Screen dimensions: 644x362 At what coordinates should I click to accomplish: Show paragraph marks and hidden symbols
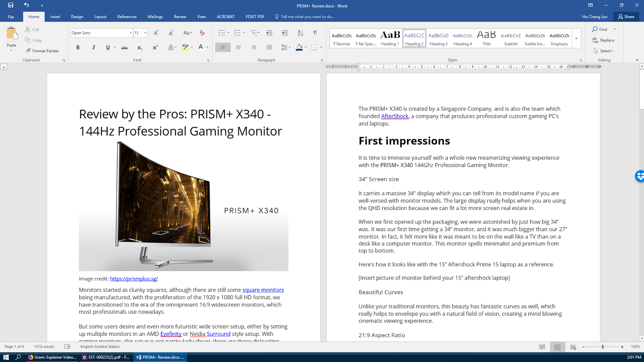315,33
